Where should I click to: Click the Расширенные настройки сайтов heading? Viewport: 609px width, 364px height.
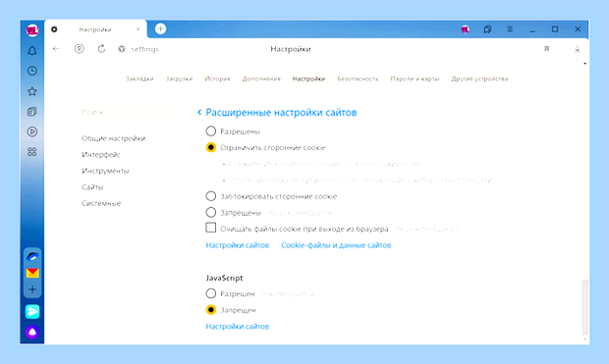click(x=281, y=112)
